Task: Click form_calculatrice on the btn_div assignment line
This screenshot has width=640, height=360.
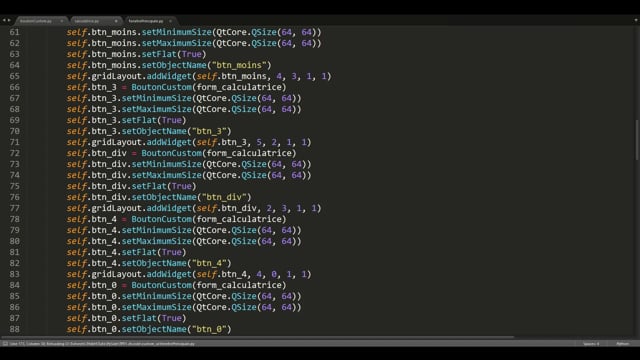Action: click(x=249, y=153)
